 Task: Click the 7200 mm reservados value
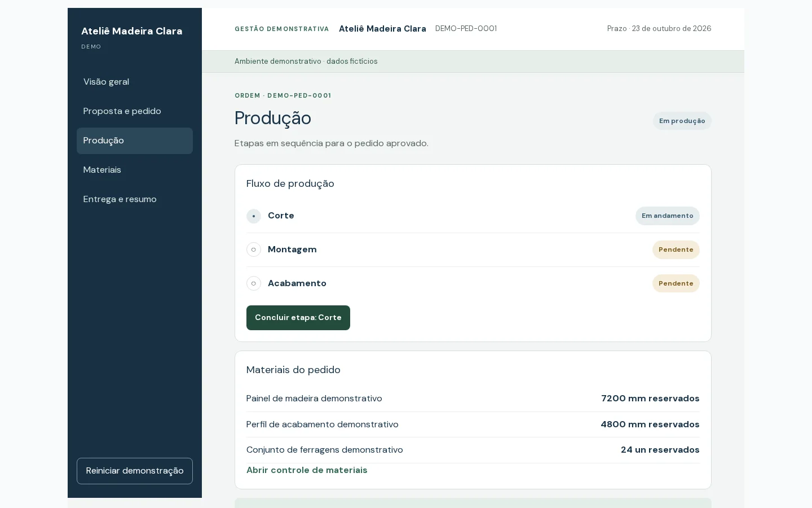[x=650, y=398]
